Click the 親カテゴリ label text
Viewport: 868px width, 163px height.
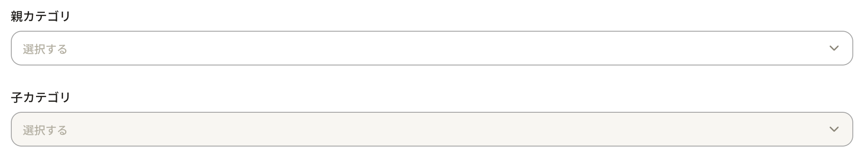coord(41,16)
